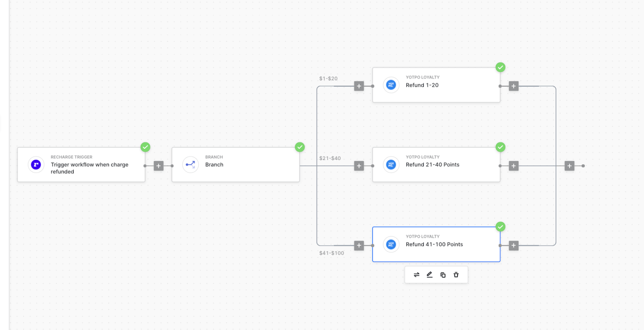
Task: Add step after Refund 41-100 Points node
Action: [514, 245]
